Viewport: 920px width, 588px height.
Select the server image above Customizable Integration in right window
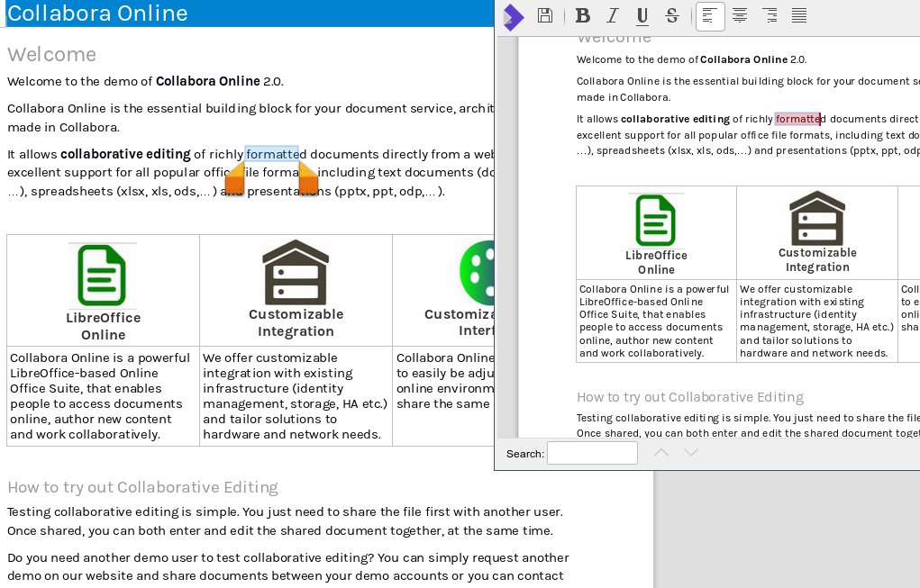coord(817,218)
